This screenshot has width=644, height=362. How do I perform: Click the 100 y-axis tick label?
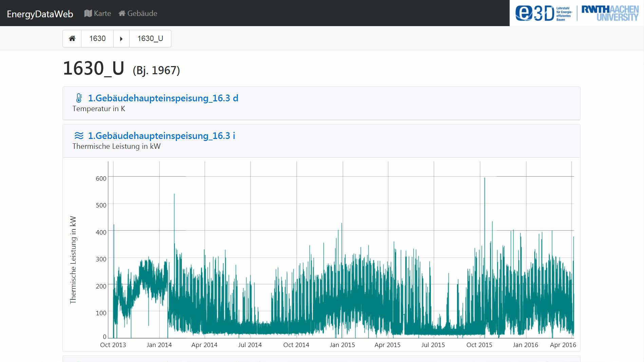[101, 313]
